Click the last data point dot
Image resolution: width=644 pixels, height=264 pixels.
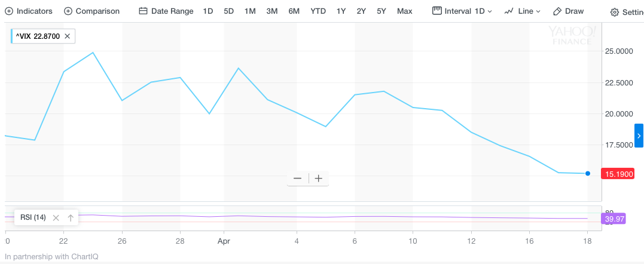(588, 173)
